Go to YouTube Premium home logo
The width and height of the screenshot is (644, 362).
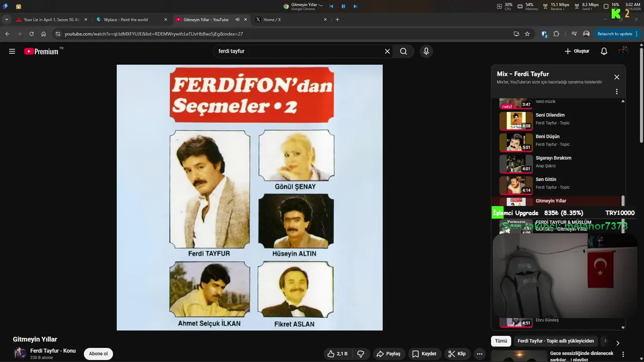(x=42, y=51)
